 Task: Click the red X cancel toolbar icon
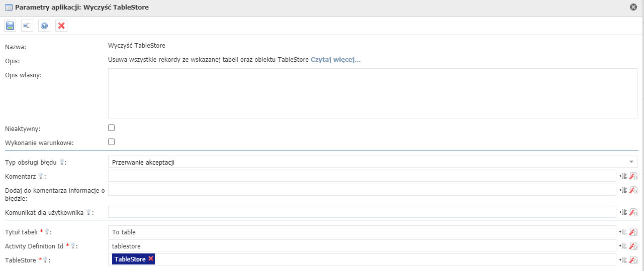point(61,26)
